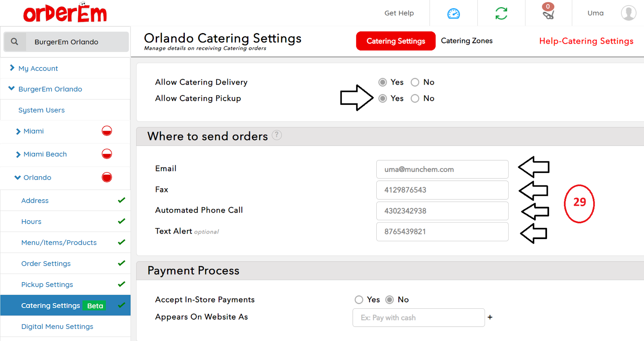Open the dashboard speedometer icon
Image resolution: width=644 pixels, height=341 pixels.
453,13
